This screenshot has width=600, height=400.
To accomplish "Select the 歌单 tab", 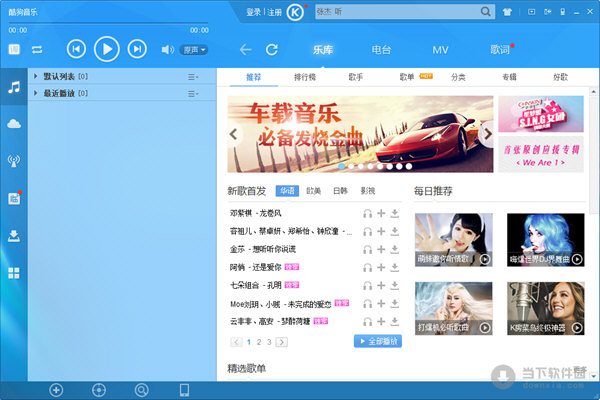I will pyautogui.click(x=407, y=77).
